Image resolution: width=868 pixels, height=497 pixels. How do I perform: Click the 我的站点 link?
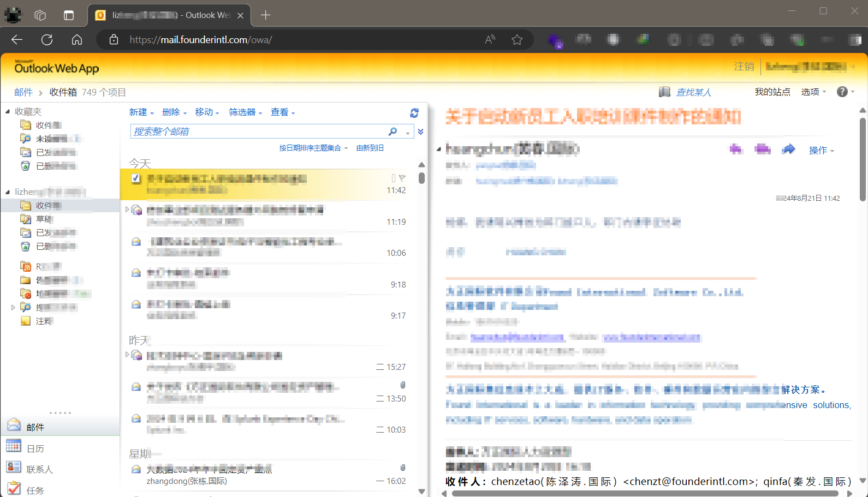coord(772,92)
